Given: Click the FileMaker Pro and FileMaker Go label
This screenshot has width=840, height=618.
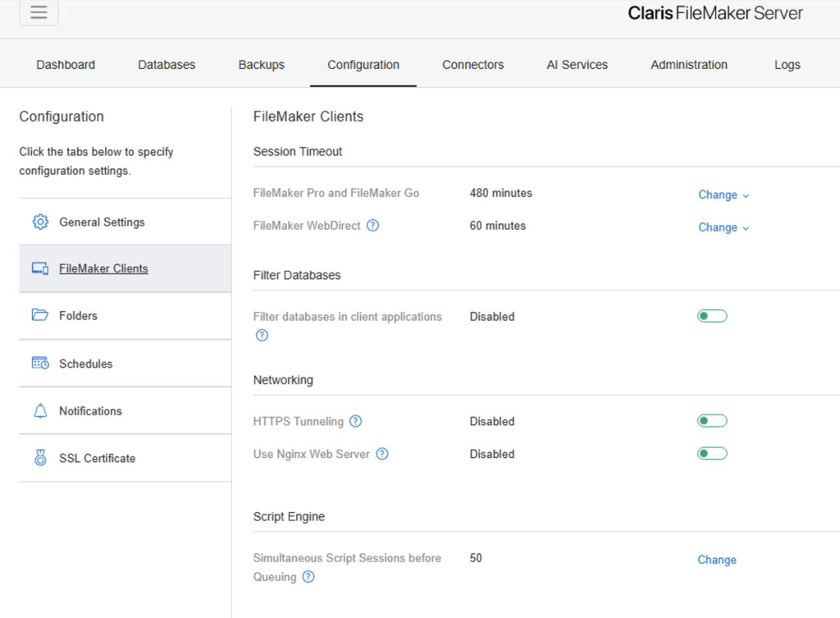Looking at the screenshot, I should click(x=336, y=193).
